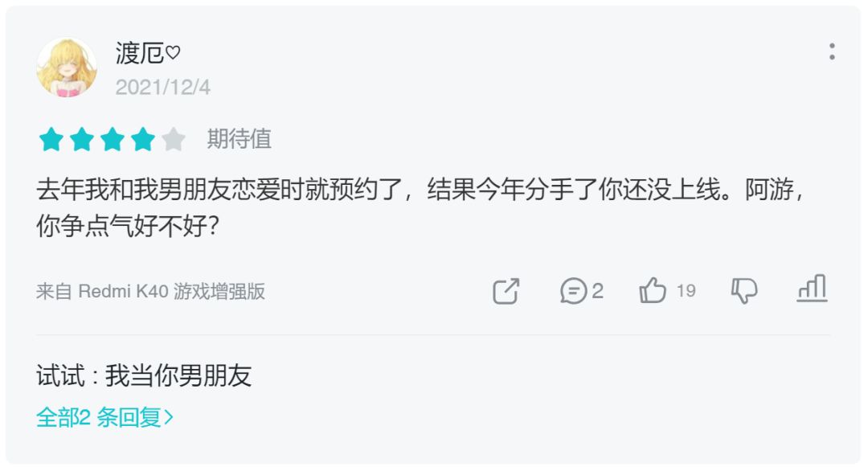The width and height of the screenshot is (868, 467).
Task: Open comments via the speech bubble icon
Action: [574, 291]
